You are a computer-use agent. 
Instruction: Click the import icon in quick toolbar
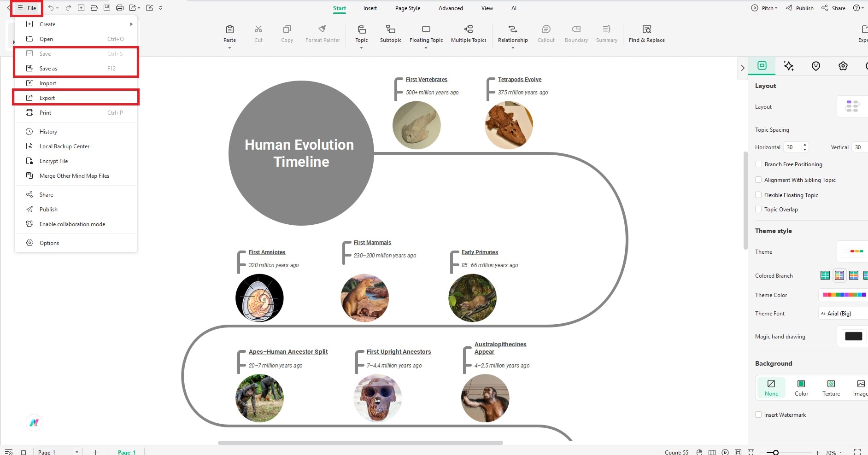[149, 8]
